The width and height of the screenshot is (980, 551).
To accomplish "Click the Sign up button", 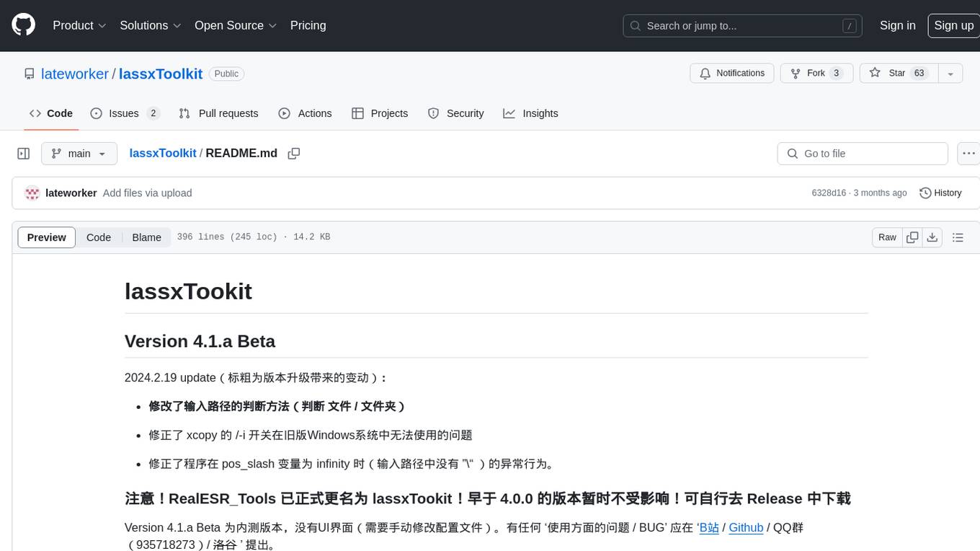I will click(x=953, y=25).
